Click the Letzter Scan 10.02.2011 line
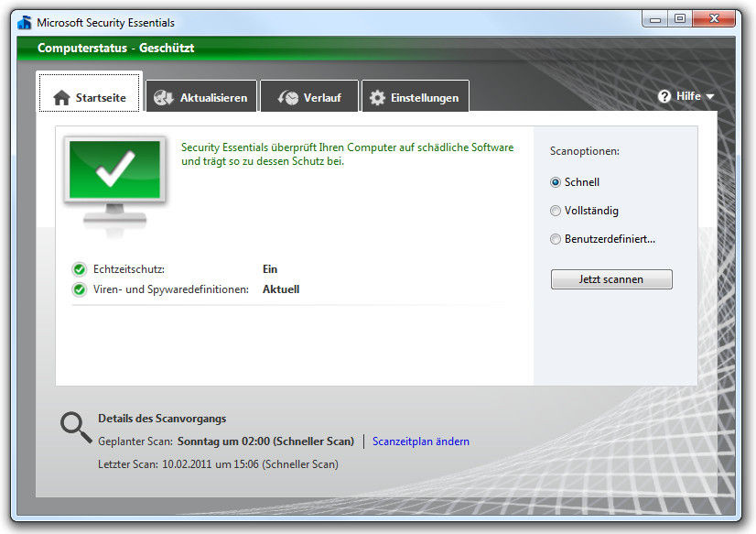The height and width of the screenshot is (534, 756). pyautogui.click(x=218, y=464)
